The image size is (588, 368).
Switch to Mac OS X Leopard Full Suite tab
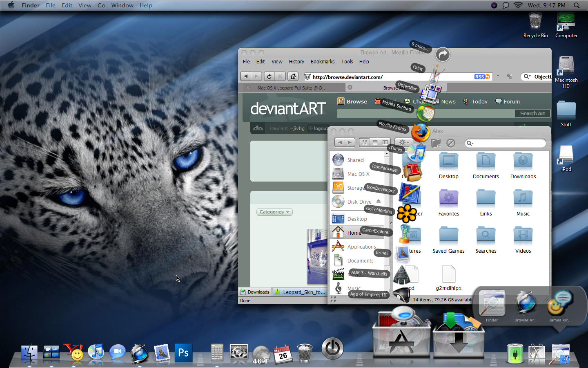[x=292, y=88]
